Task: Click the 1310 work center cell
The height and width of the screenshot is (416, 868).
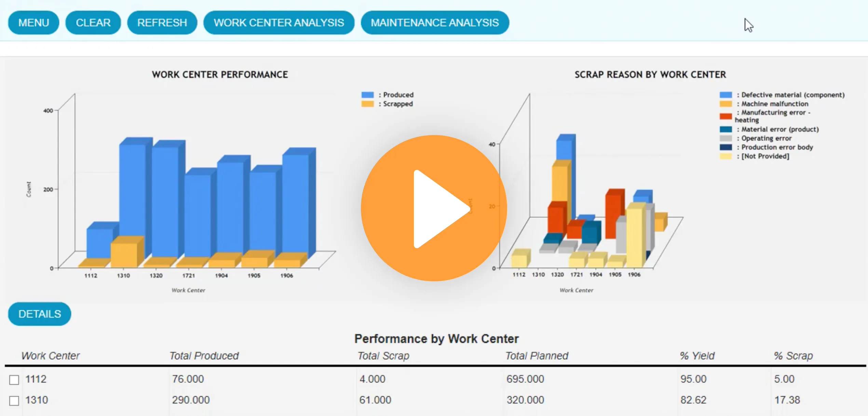Action: click(37, 400)
